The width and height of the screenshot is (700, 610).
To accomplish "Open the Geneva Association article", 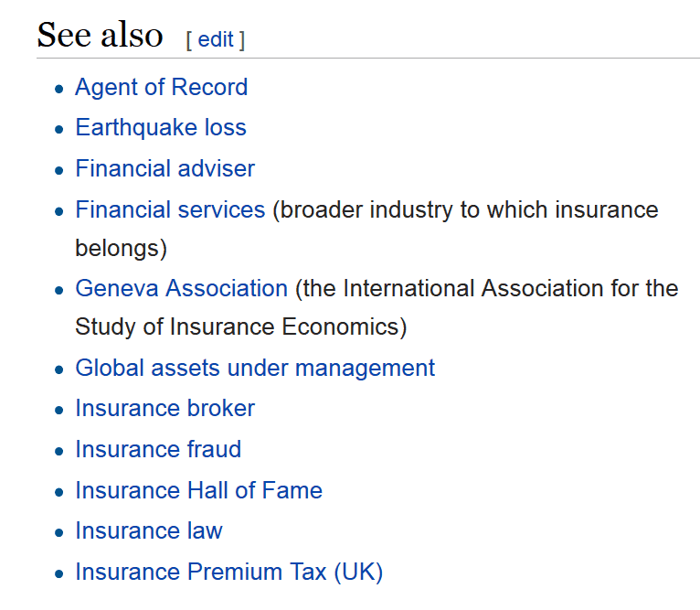I will tap(181, 288).
